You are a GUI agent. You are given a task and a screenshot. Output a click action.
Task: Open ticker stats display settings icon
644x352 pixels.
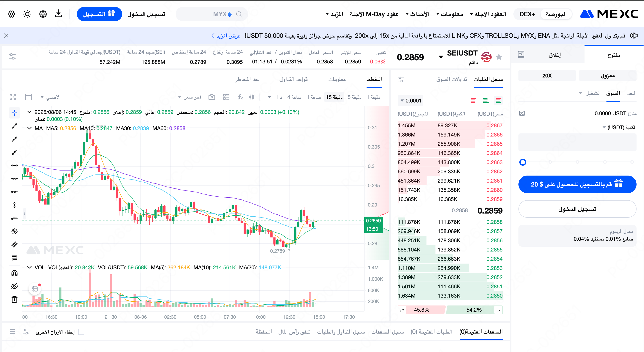pos(12,56)
